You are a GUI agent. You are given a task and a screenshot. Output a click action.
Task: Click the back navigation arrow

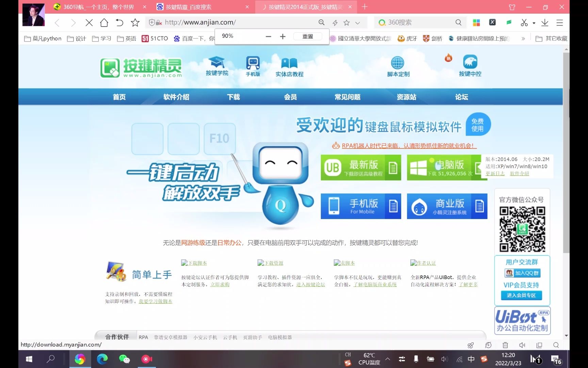click(57, 23)
